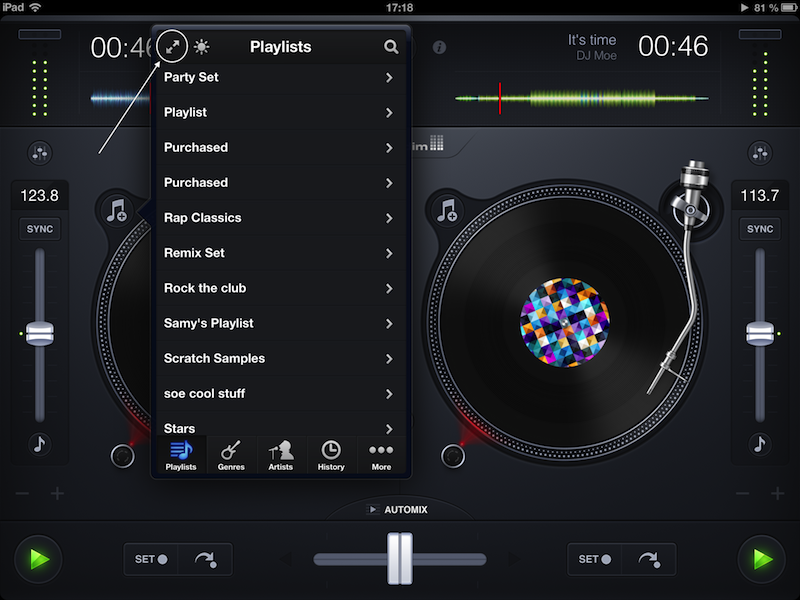Tap the music note below right tempo slider
Screen dimensions: 800x600
[x=760, y=444]
